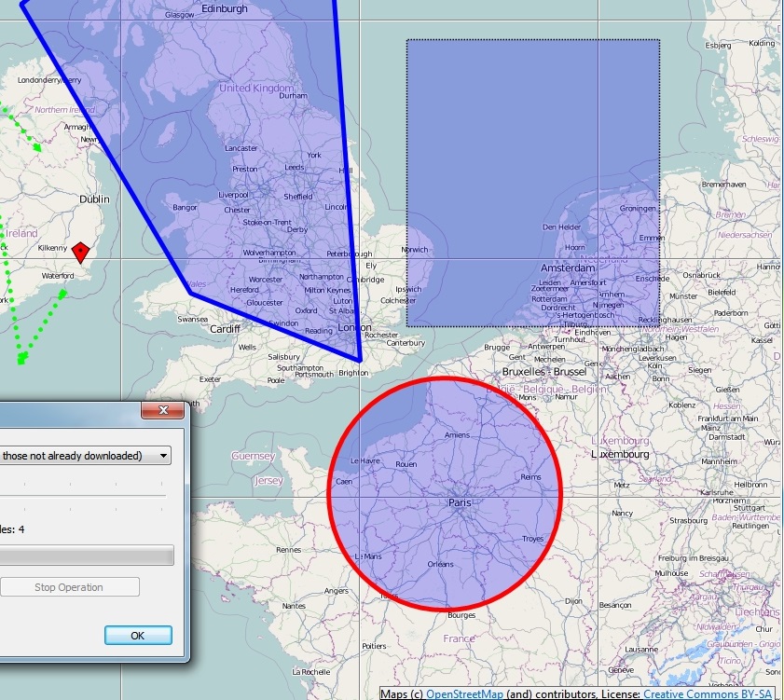Click the Bruxelles - Brussel label

tap(544, 372)
